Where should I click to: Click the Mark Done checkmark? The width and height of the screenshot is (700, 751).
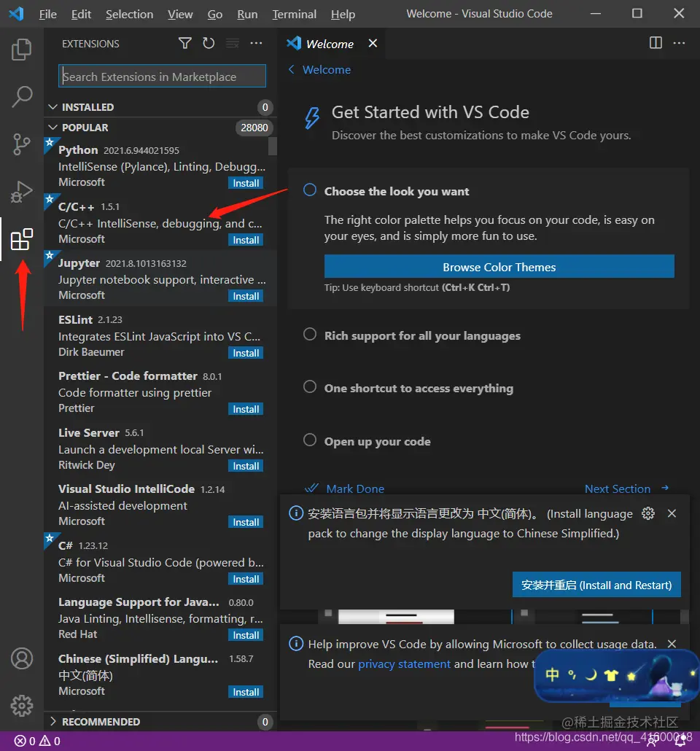pos(311,488)
